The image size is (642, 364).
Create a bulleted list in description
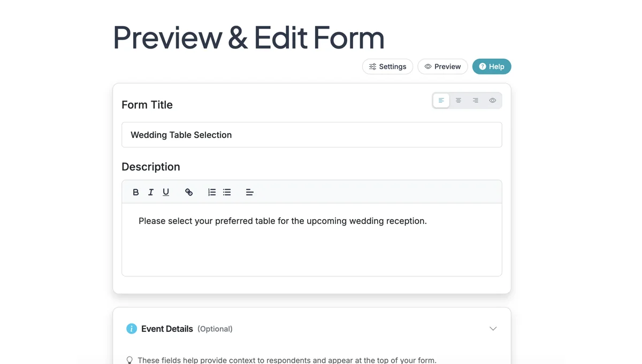point(227,192)
